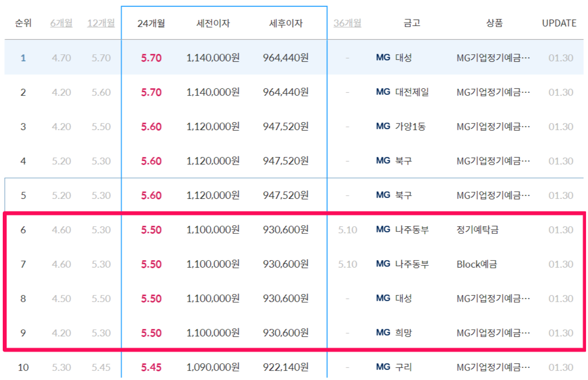Click the 36-month 5.10 rate in Block예금 row
The height and width of the screenshot is (380, 588).
click(x=348, y=264)
